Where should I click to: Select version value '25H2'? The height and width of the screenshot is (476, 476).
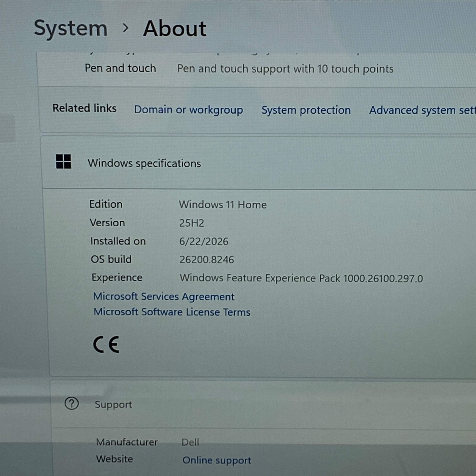(x=192, y=223)
